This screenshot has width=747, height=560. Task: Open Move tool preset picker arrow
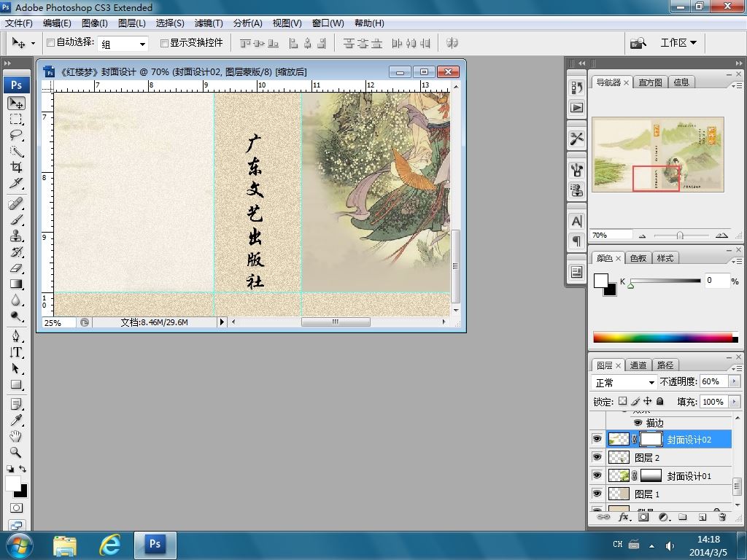coord(33,43)
